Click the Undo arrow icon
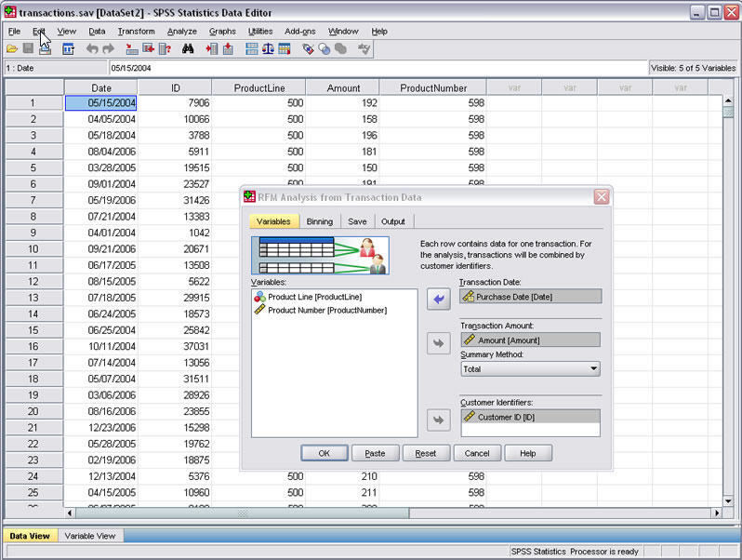Image resolution: width=742 pixels, height=560 pixels. [x=92, y=48]
